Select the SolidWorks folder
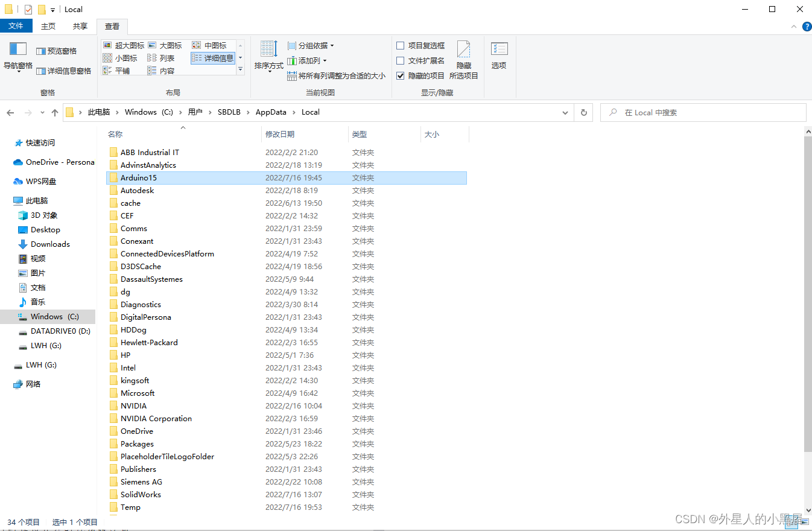The width and height of the screenshot is (812, 531). tap(286, 495)
